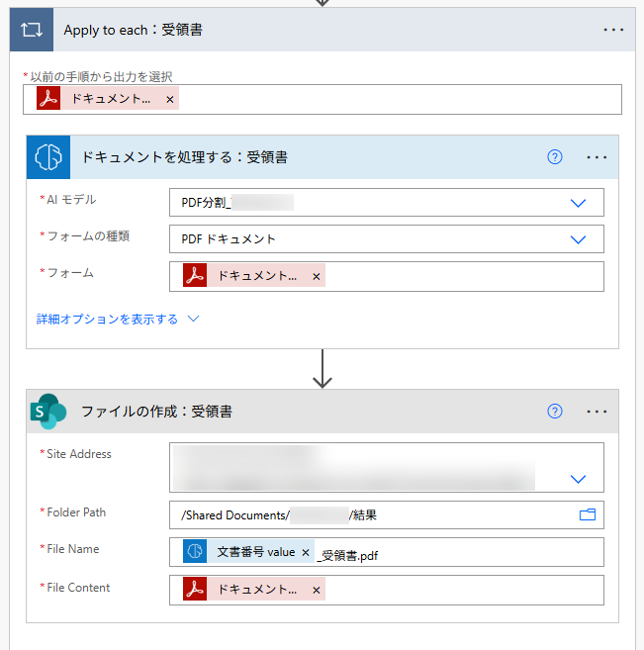Click the SharePoint icon on the create file action
Image resolution: width=644 pixels, height=650 pixels.
[x=48, y=412]
